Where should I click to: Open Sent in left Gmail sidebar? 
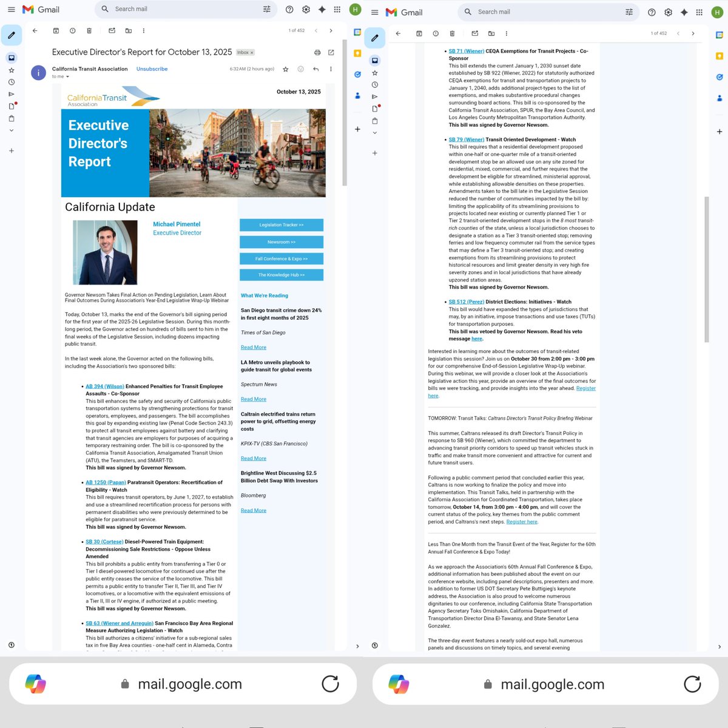(x=11, y=94)
